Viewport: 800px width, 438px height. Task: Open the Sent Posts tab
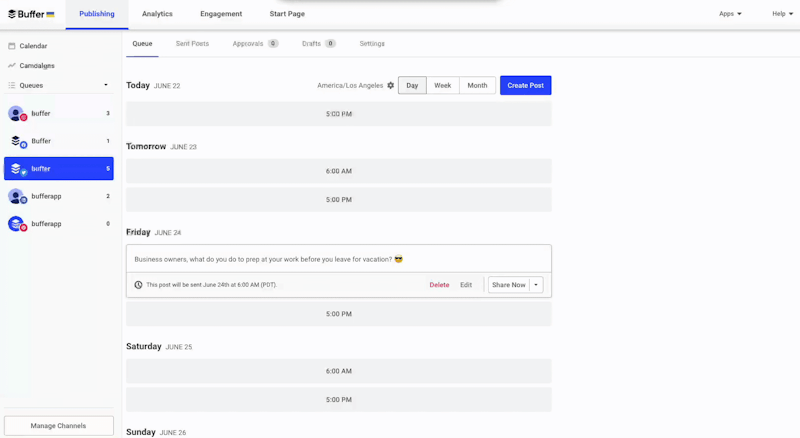point(192,44)
